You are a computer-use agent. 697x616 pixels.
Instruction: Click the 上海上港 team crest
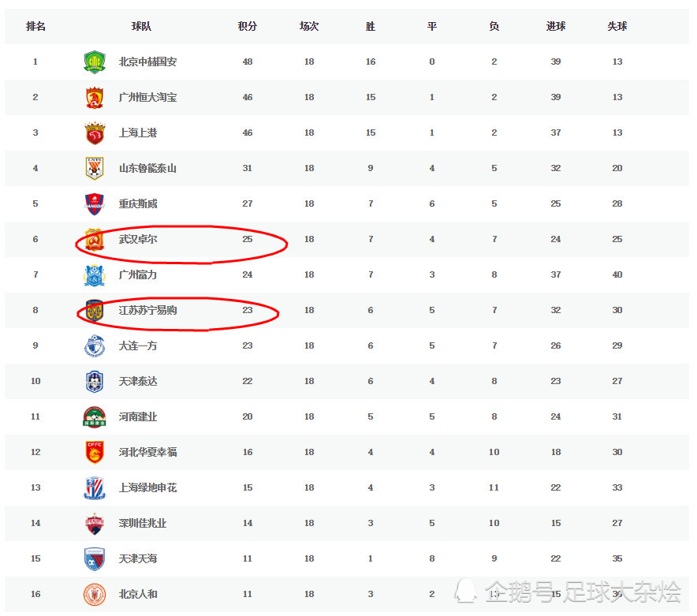point(95,133)
